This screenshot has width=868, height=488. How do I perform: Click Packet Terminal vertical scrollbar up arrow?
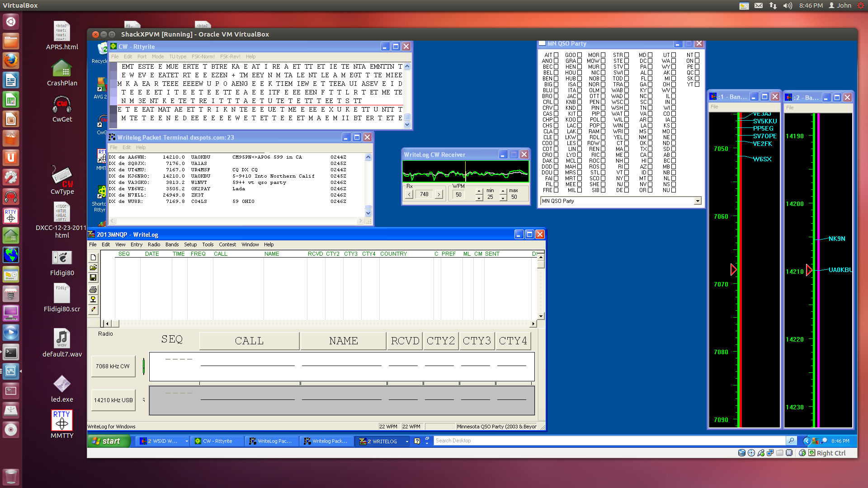(368, 157)
